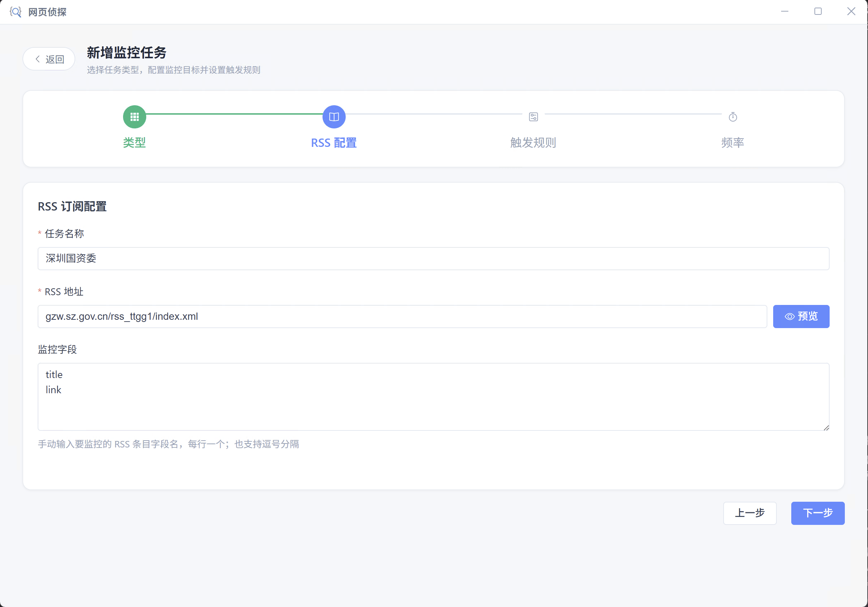Click the 任务名称 field label

[64, 234]
